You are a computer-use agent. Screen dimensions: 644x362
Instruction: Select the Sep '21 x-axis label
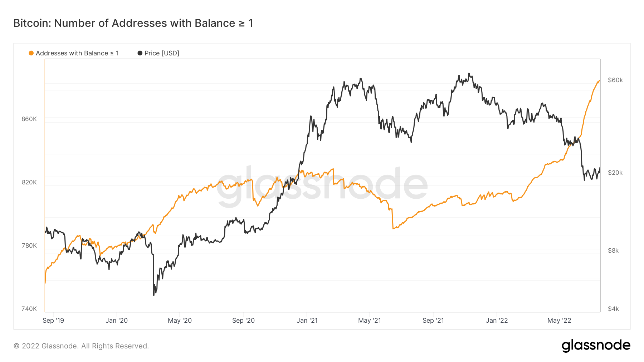[433, 321]
